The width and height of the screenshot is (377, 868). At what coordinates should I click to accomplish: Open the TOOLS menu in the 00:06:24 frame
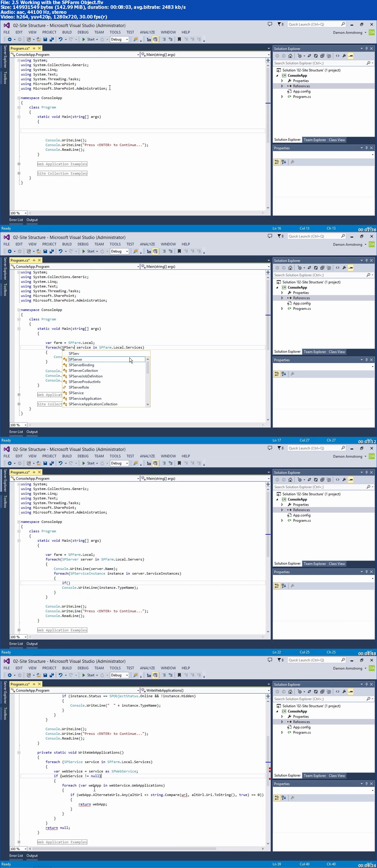click(115, 668)
